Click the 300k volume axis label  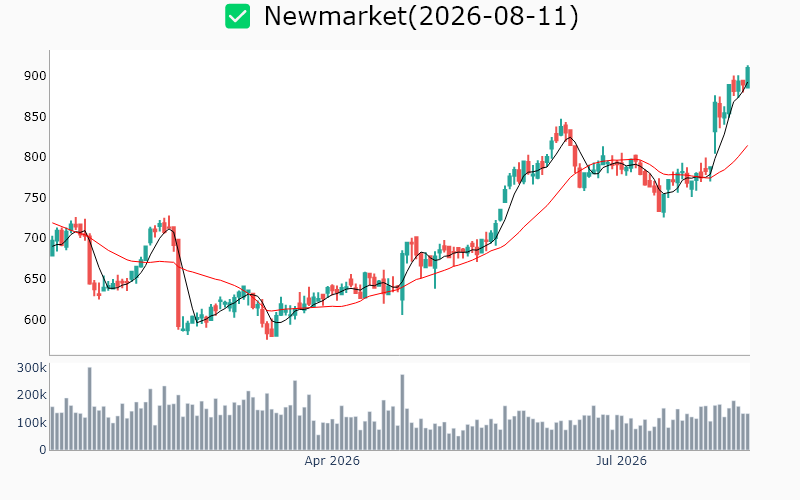pos(32,368)
